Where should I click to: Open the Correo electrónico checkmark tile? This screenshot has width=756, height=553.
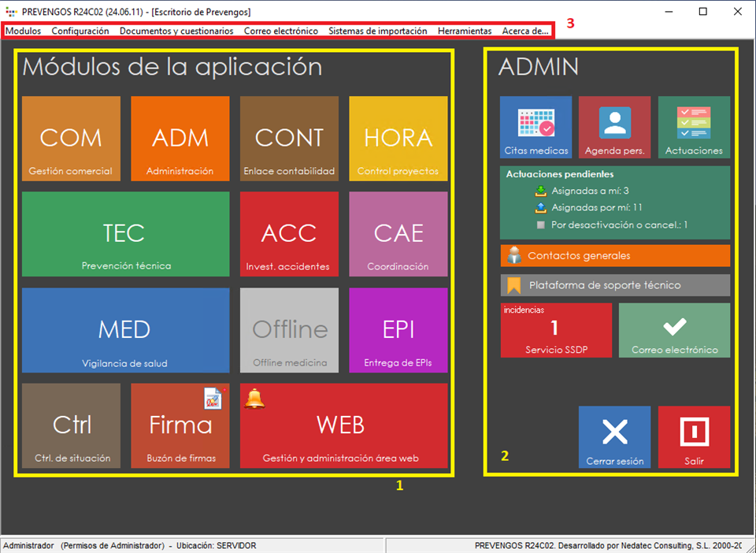pyautogui.click(x=674, y=330)
